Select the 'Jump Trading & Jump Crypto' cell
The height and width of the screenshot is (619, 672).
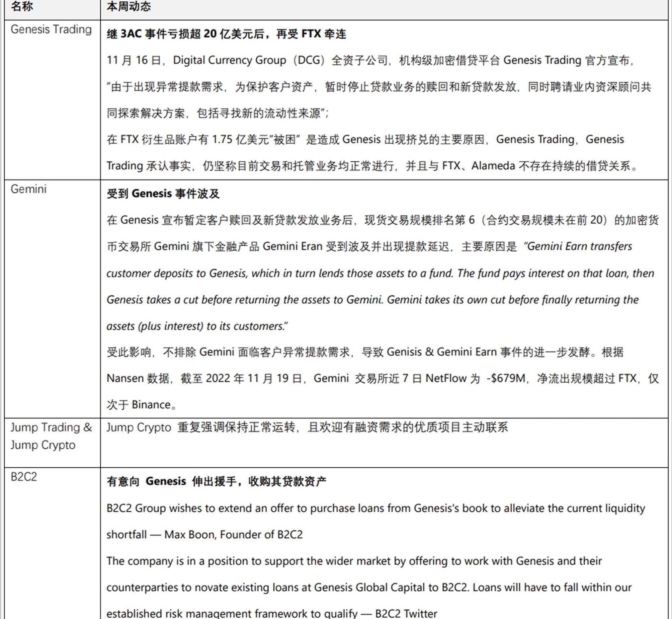pyautogui.click(x=52, y=443)
